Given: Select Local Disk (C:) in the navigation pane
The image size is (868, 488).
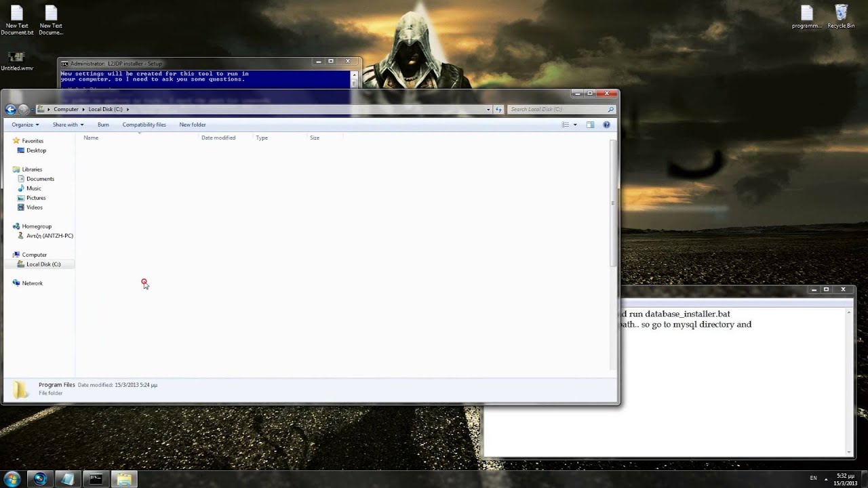Looking at the screenshot, I should pos(43,264).
